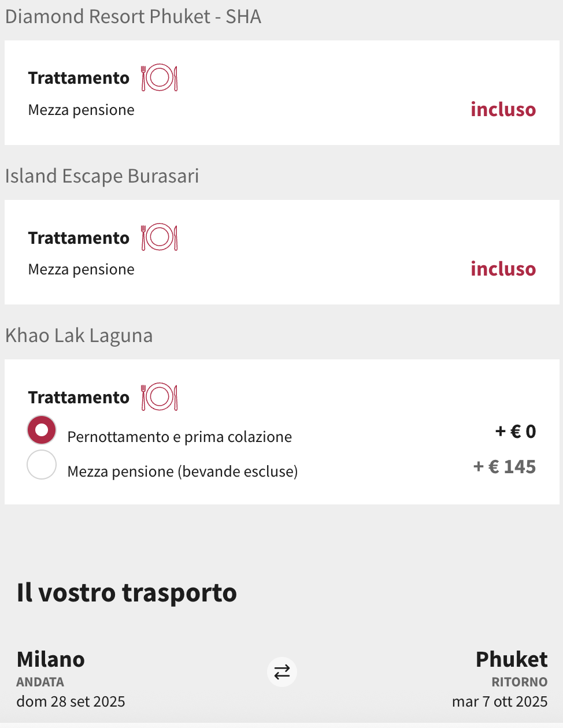
Task: Click the swap arrows icon between Milano and Phuket
Action: [x=282, y=672]
